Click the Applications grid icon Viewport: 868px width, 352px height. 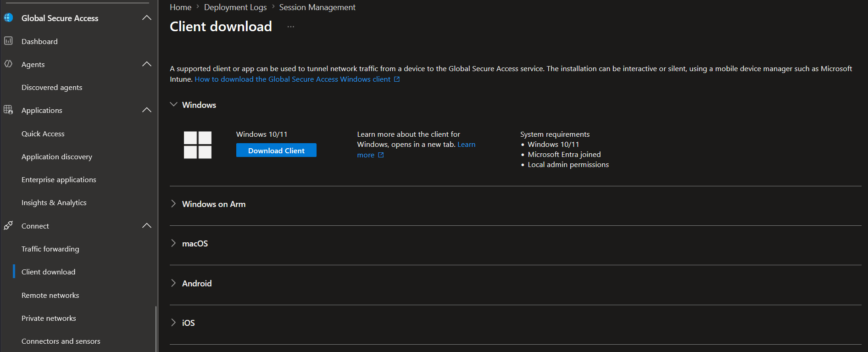8,110
